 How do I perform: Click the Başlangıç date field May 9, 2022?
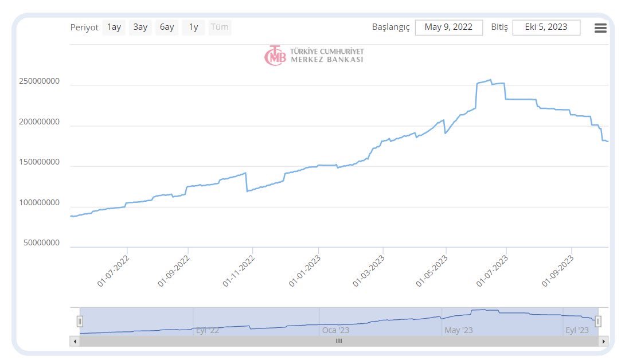pyautogui.click(x=449, y=28)
